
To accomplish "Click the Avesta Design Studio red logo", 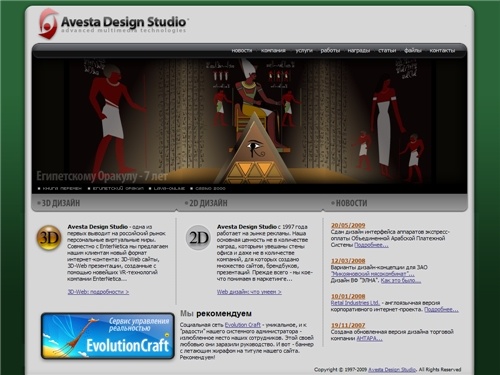I will (49, 24).
